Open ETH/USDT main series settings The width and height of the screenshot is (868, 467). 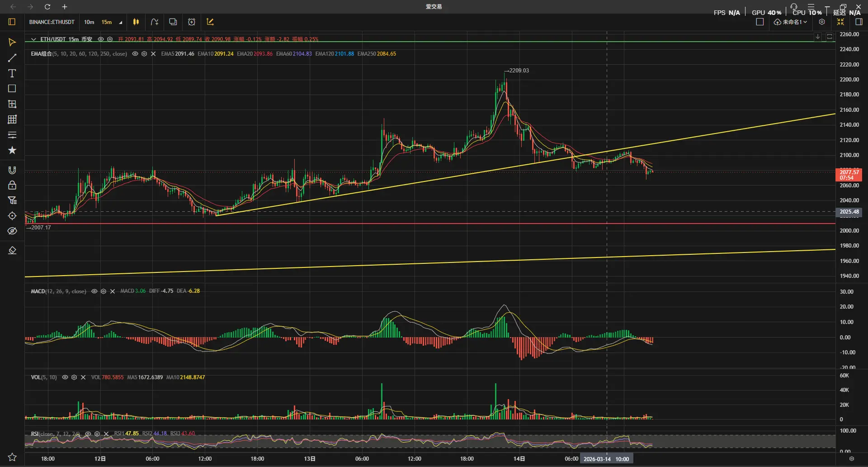tap(110, 39)
